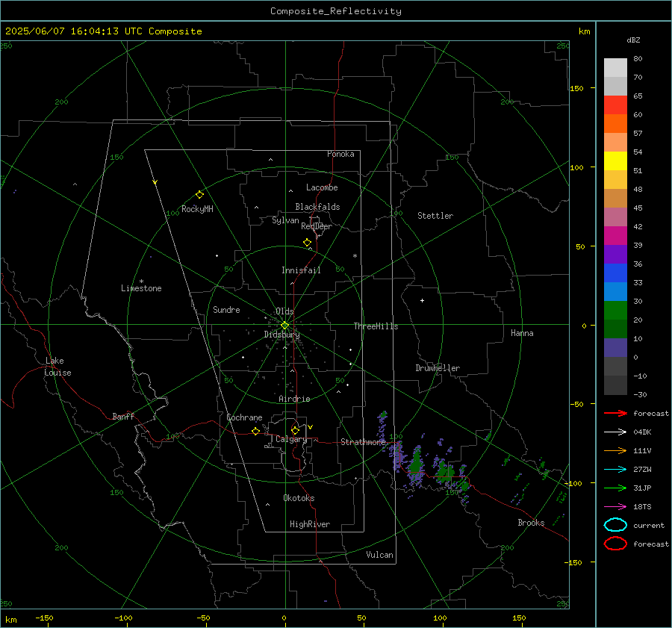Screen dimensions: 672x628
Task: Select the Lake Louise label
Action: tap(57, 367)
